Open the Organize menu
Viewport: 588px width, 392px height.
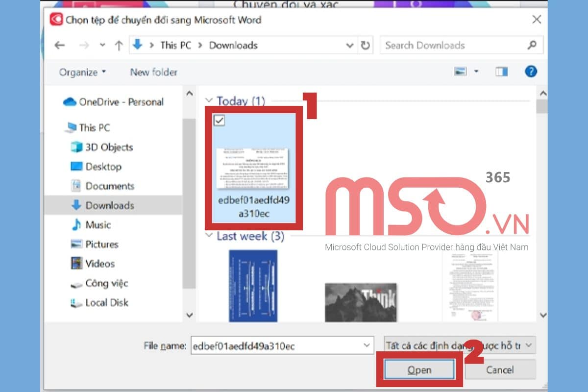[82, 72]
